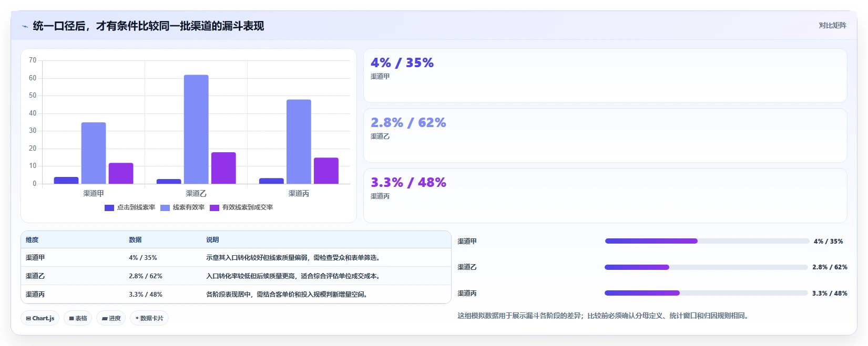Click the 对比矩阵 label in the header
868x346 pixels.
pos(832,25)
